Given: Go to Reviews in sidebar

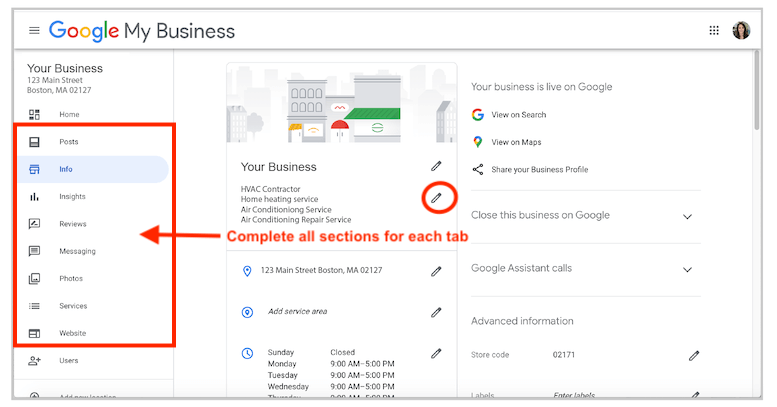Looking at the screenshot, I should tap(72, 224).
